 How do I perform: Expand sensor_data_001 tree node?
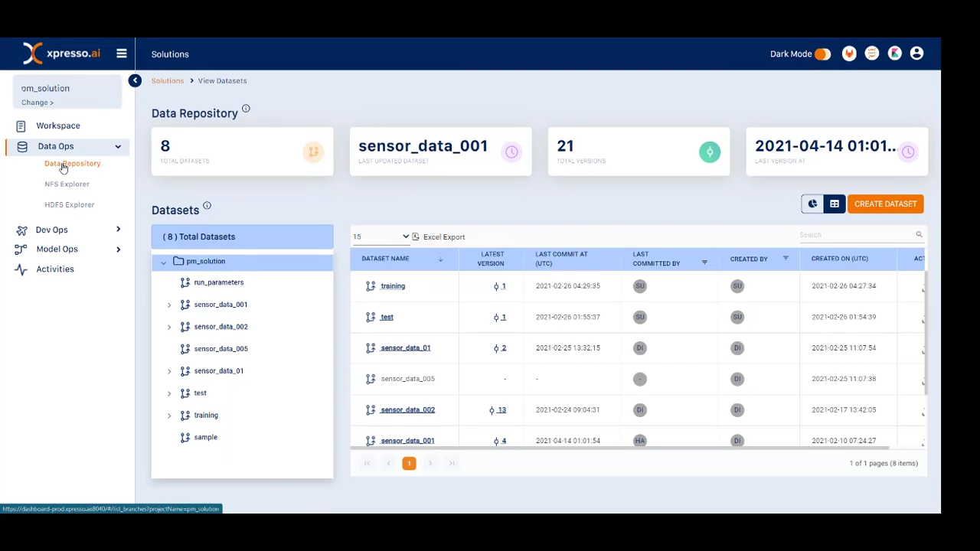(x=169, y=305)
